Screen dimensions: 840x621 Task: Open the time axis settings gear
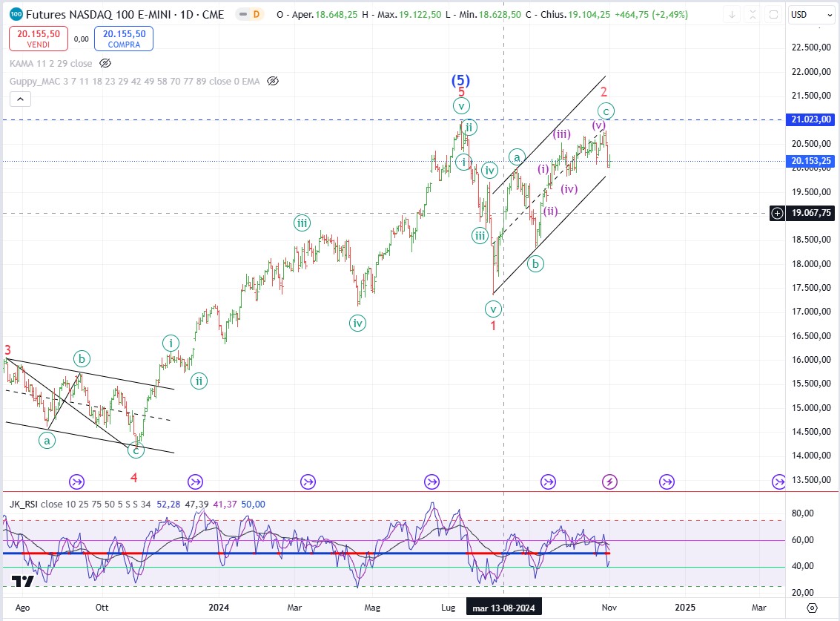coord(812,608)
